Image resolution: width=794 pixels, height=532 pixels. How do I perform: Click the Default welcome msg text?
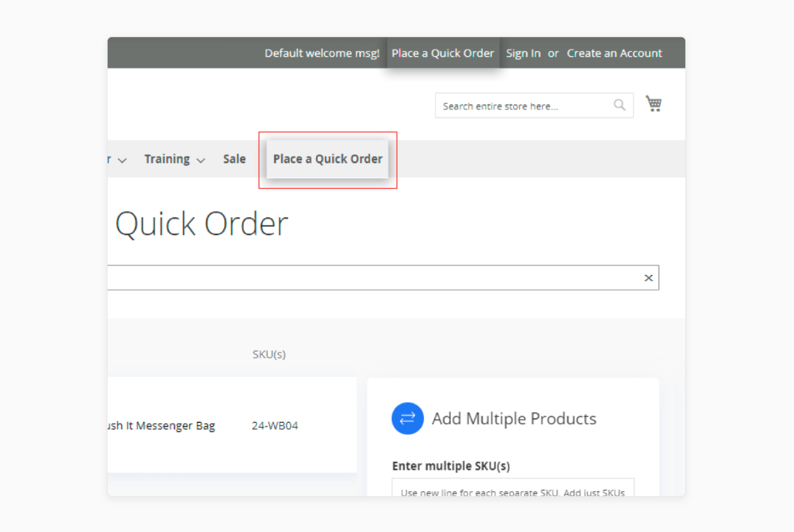tap(322, 53)
